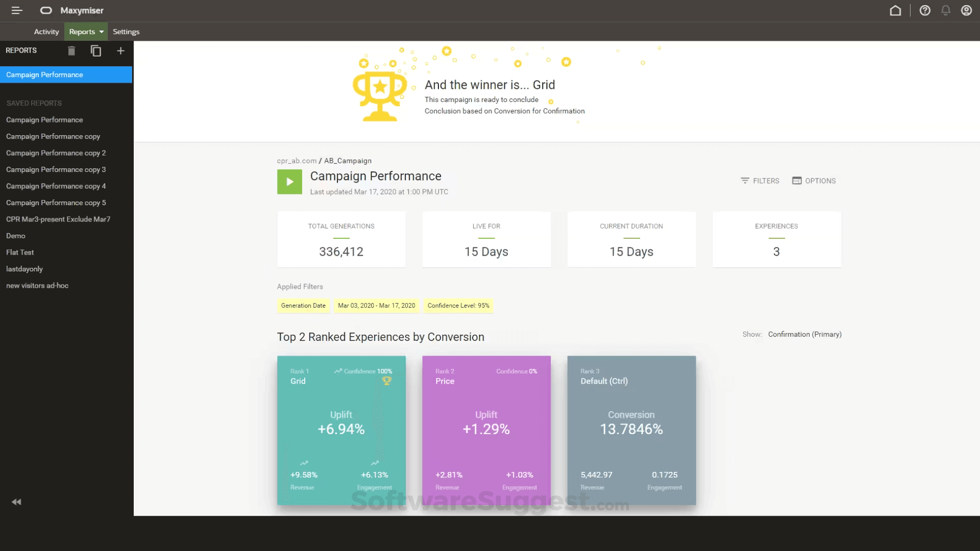Open the delete report trash icon
This screenshot has width=980, height=551.
(71, 51)
